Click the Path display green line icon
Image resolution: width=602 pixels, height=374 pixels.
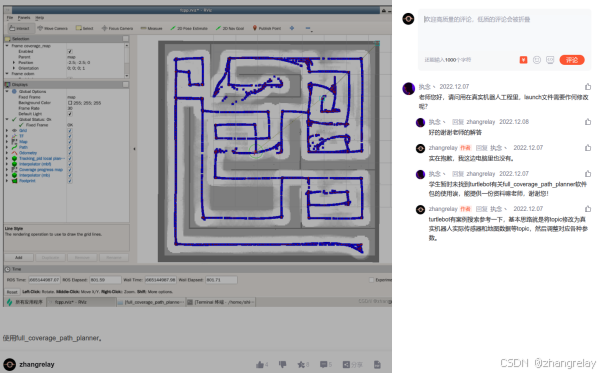tap(14, 147)
